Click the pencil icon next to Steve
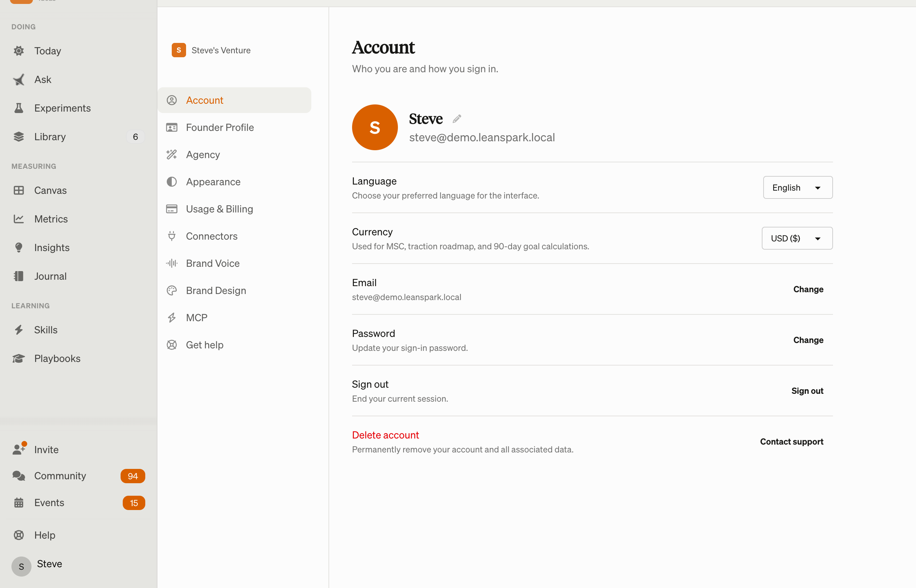The height and width of the screenshot is (588, 916). (457, 119)
